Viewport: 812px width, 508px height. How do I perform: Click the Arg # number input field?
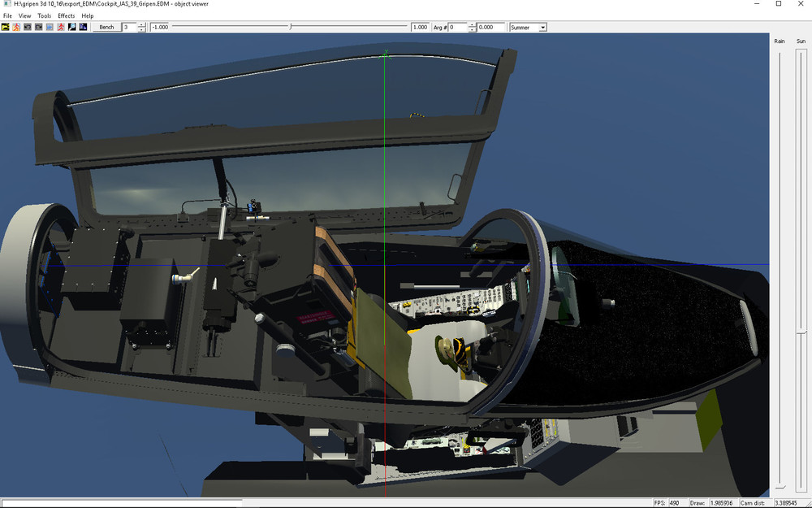[457, 27]
